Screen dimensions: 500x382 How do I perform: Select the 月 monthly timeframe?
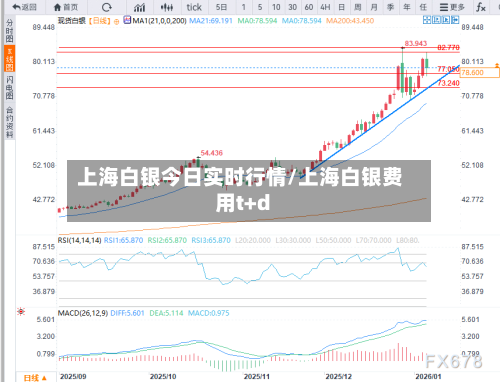(374, 7)
